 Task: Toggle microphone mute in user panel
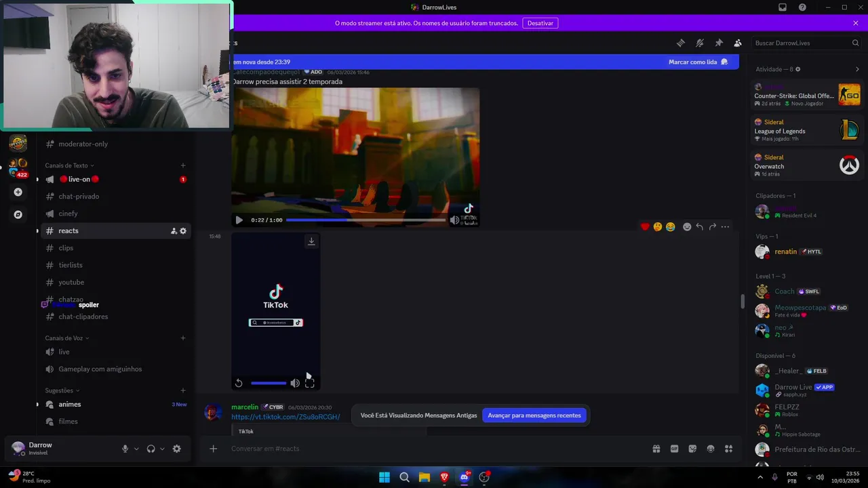click(125, 449)
